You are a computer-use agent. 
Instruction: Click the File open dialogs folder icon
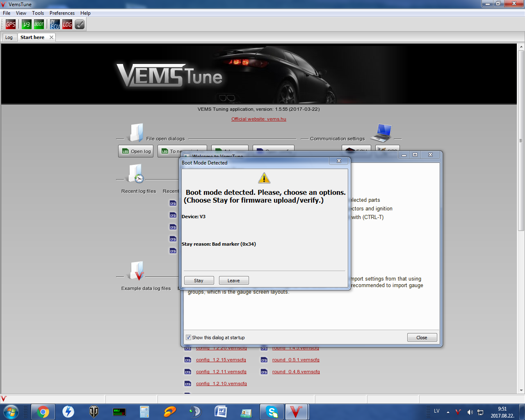pyautogui.click(x=136, y=132)
